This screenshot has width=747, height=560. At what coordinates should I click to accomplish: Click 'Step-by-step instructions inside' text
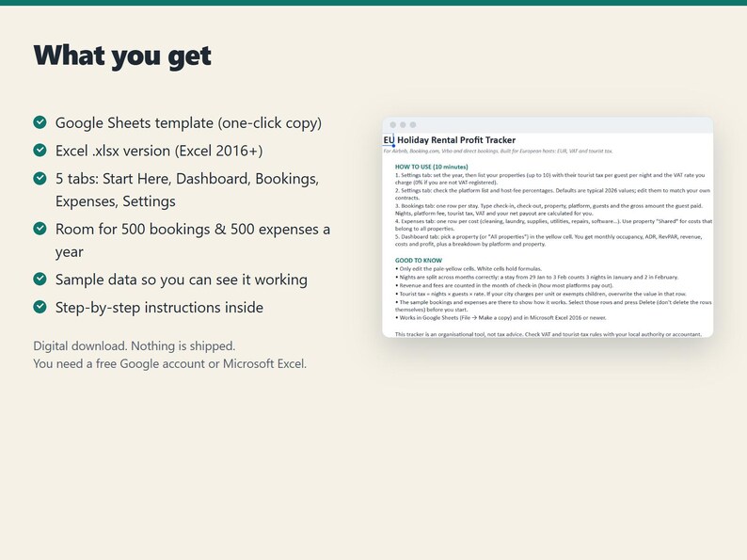(x=159, y=308)
